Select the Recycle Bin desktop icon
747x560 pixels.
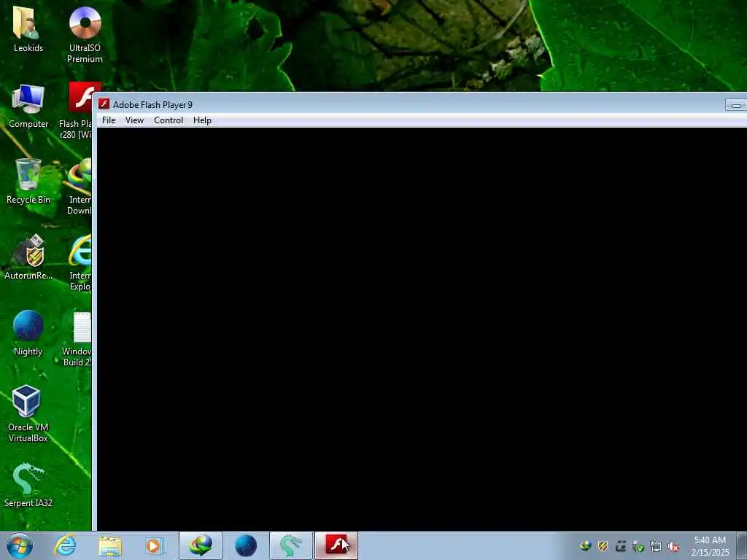click(x=28, y=182)
